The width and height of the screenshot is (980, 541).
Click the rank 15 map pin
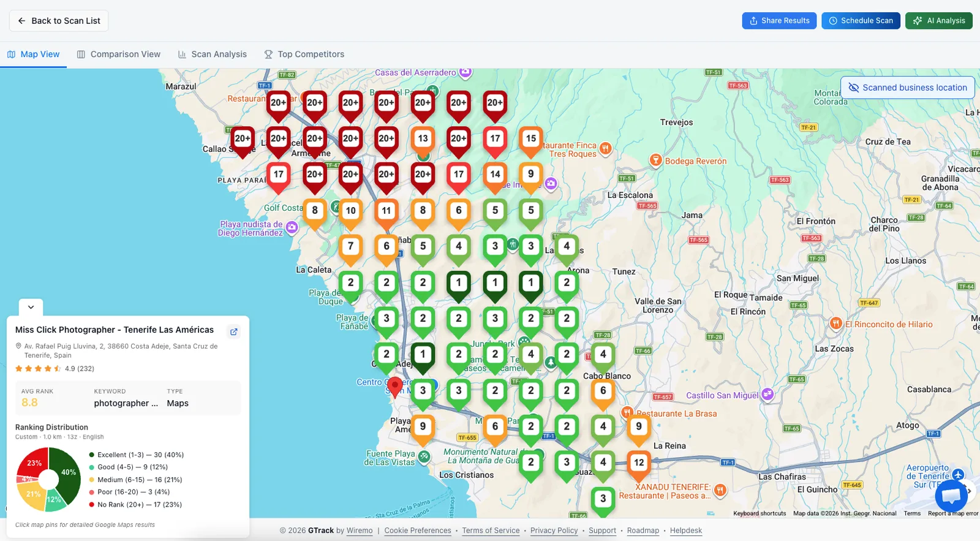531,141
